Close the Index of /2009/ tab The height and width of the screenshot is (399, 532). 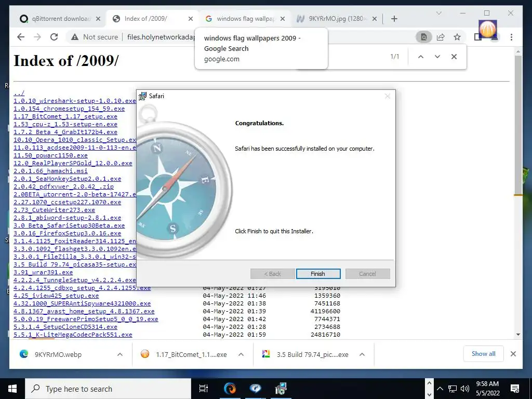(191, 19)
